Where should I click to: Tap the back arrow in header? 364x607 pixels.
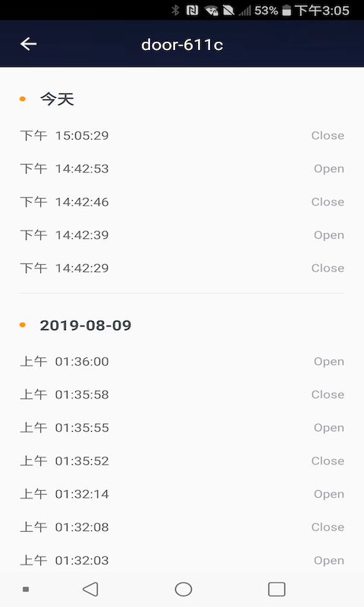point(28,44)
